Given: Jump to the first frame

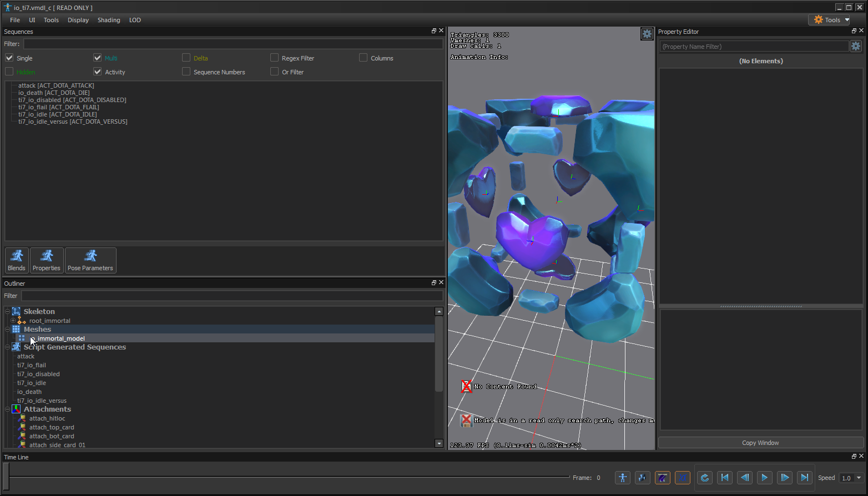Looking at the screenshot, I should coord(725,478).
